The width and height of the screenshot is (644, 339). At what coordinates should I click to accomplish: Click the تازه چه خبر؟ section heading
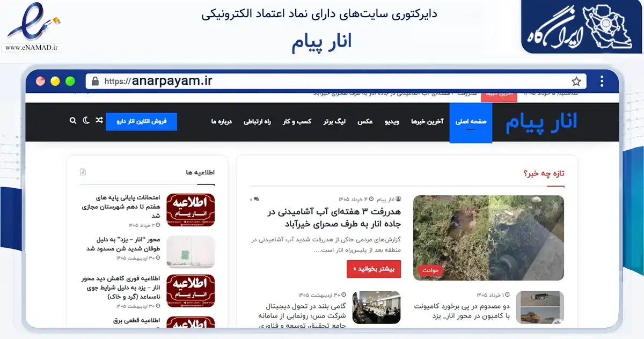[544, 173]
